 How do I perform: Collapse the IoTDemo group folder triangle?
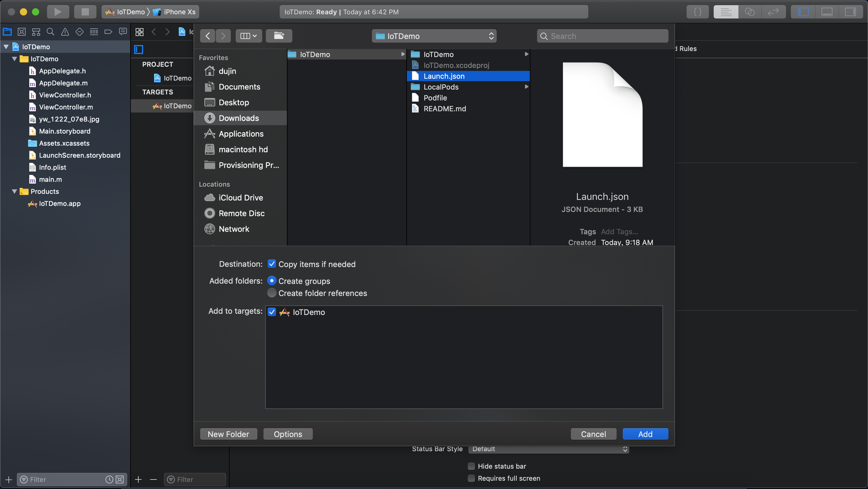click(14, 59)
